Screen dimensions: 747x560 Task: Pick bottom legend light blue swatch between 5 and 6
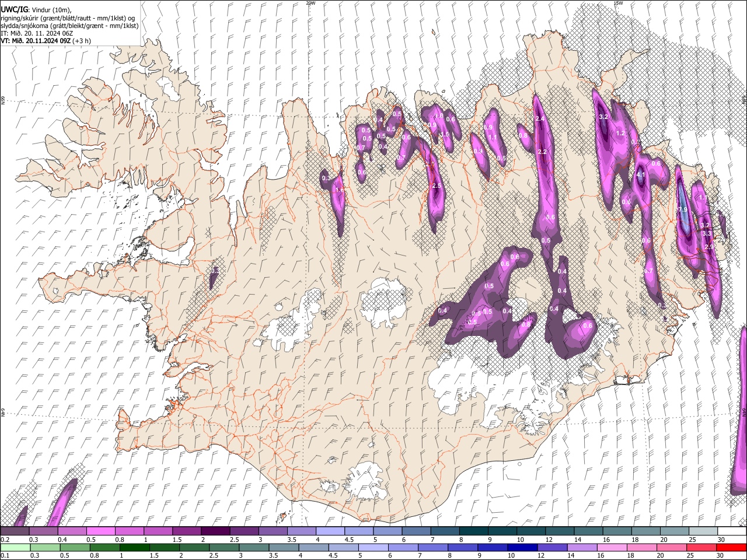pyautogui.click(x=373, y=547)
